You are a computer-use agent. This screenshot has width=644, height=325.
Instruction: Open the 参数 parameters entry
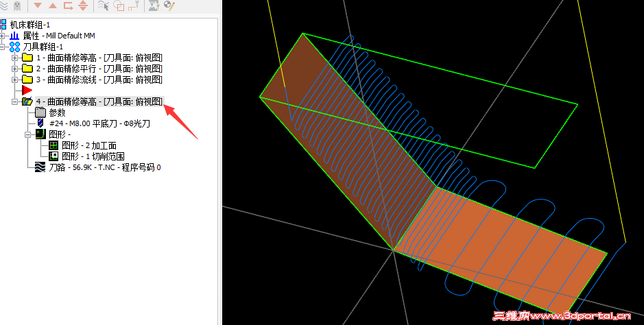tap(57, 112)
